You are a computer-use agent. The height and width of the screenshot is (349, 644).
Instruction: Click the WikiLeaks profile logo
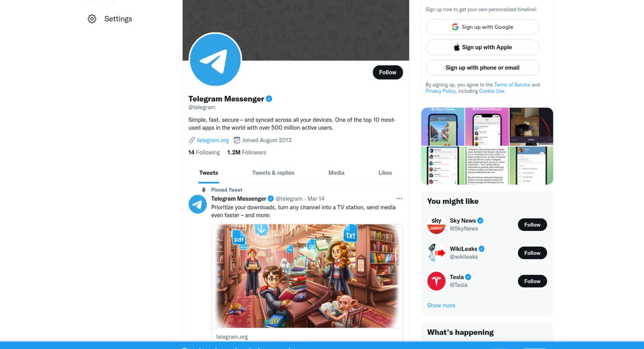[436, 253]
